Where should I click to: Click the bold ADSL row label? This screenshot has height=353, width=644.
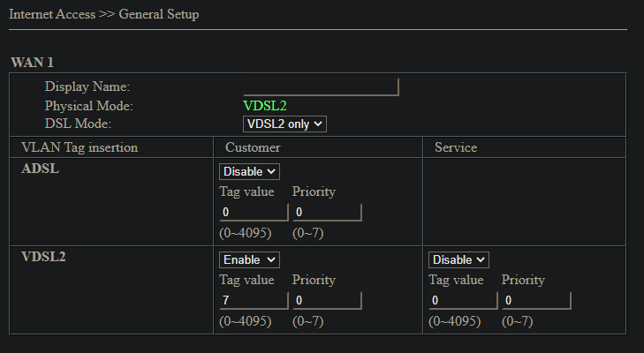pos(41,169)
